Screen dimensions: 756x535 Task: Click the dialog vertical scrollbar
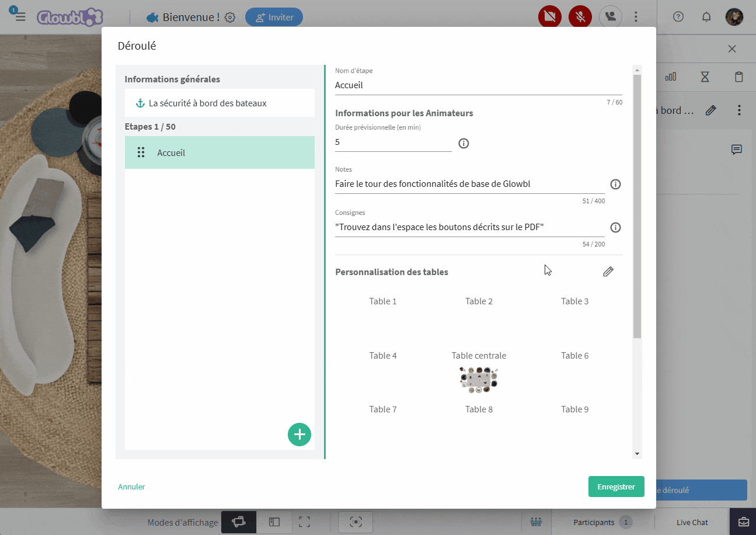click(x=637, y=206)
